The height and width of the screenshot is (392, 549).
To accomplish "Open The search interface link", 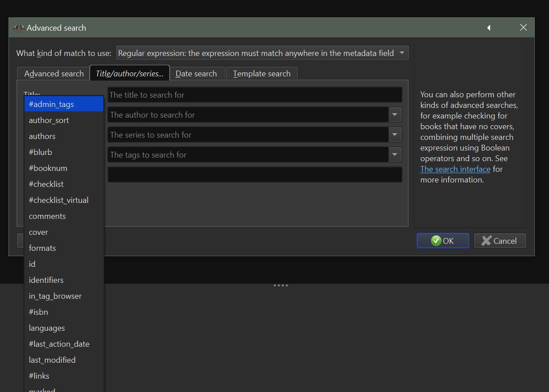I will pos(455,169).
